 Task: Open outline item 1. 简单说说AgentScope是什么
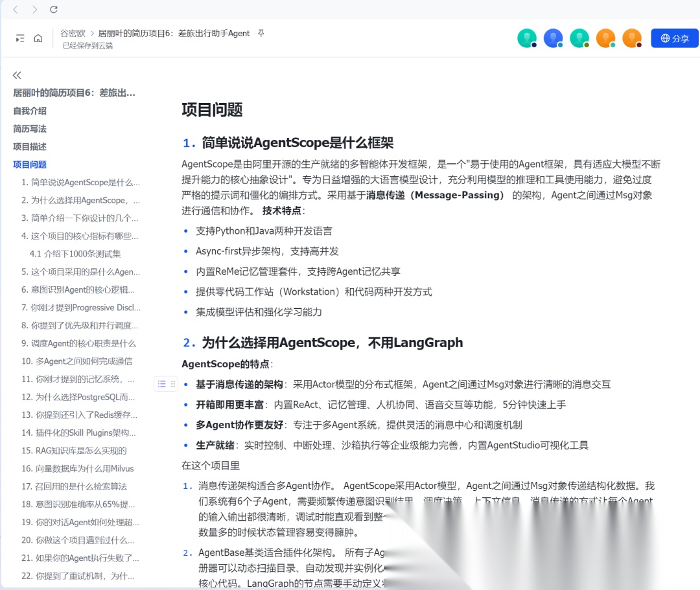click(81, 183)
